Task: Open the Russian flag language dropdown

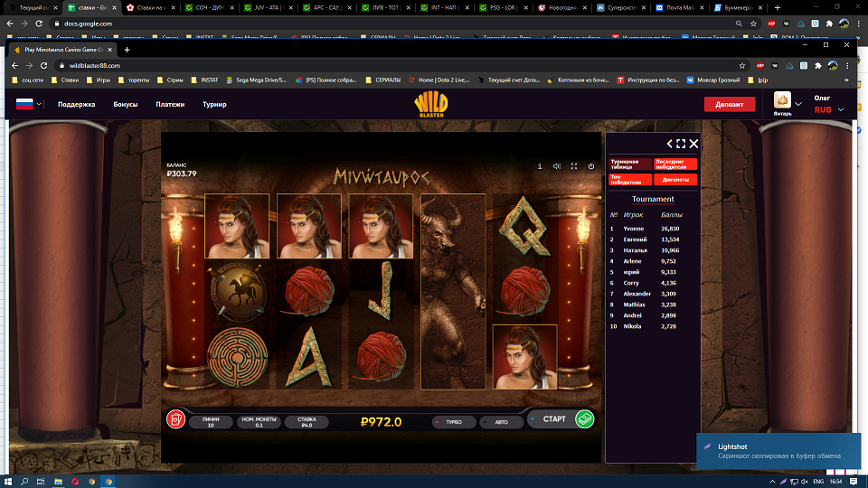Action: point(29,104)
